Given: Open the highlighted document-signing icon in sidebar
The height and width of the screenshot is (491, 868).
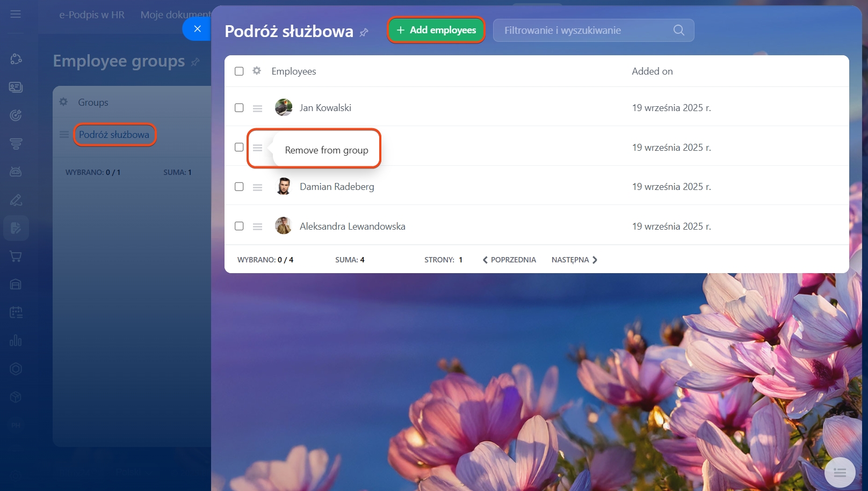Looking at the screenshot, I should 16,228.
